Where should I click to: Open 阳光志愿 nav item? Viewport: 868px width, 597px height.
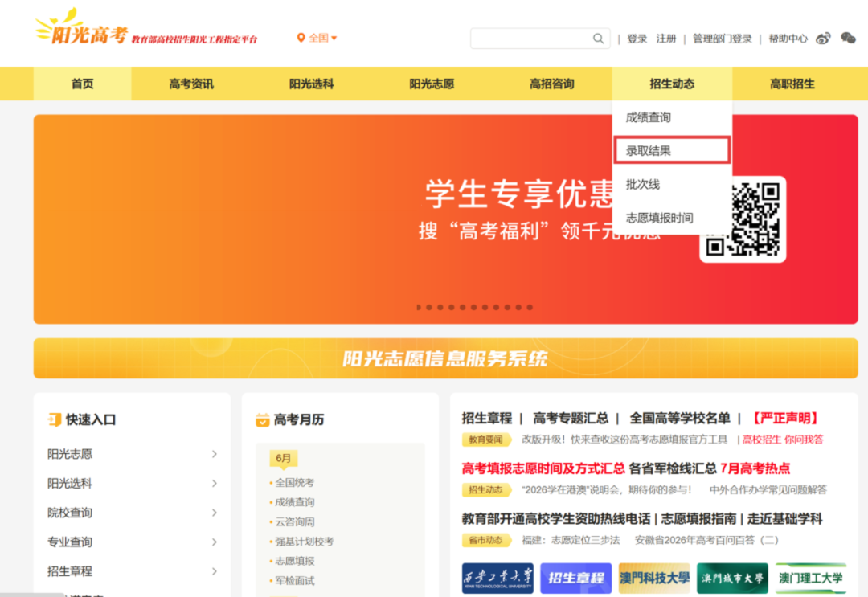coord(432,84)
